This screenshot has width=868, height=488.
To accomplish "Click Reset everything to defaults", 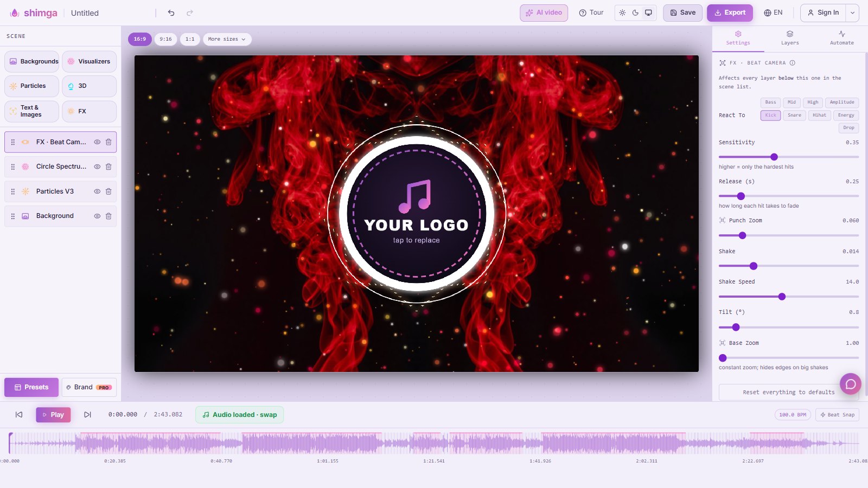I will [789, 392].
